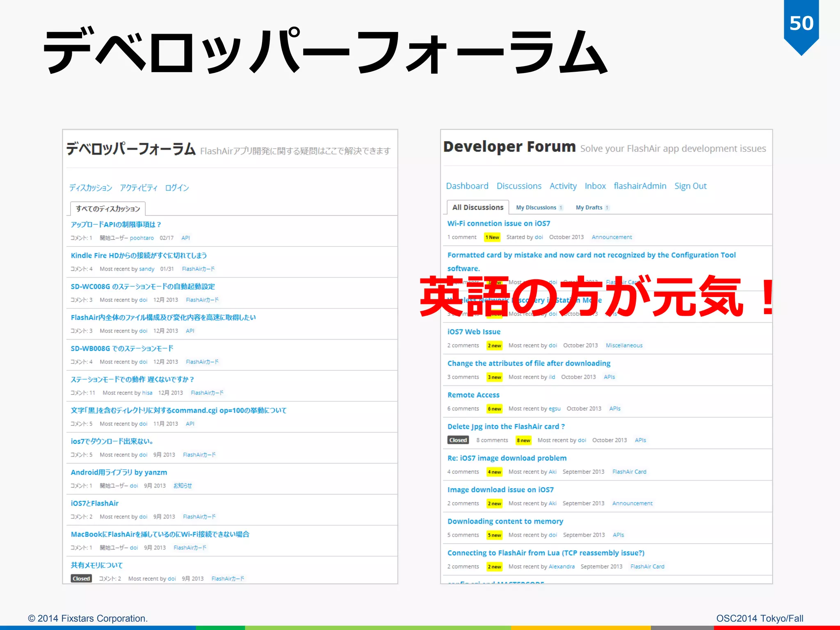Open thread Downloading content to memory

tap(505, 521)
